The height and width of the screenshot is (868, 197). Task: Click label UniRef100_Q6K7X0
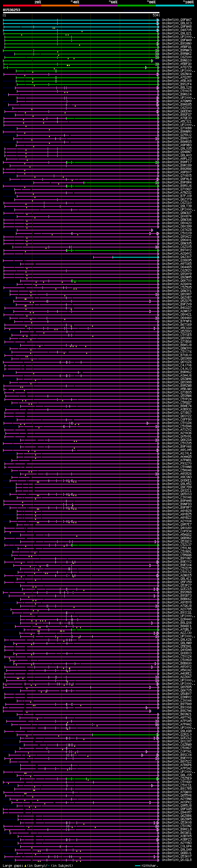[x=177, y=281]
